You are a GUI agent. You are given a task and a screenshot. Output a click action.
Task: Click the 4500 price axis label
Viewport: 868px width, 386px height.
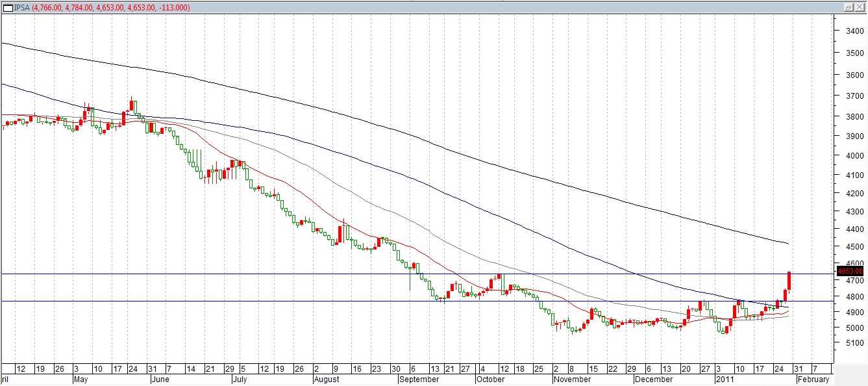point(854,247)
